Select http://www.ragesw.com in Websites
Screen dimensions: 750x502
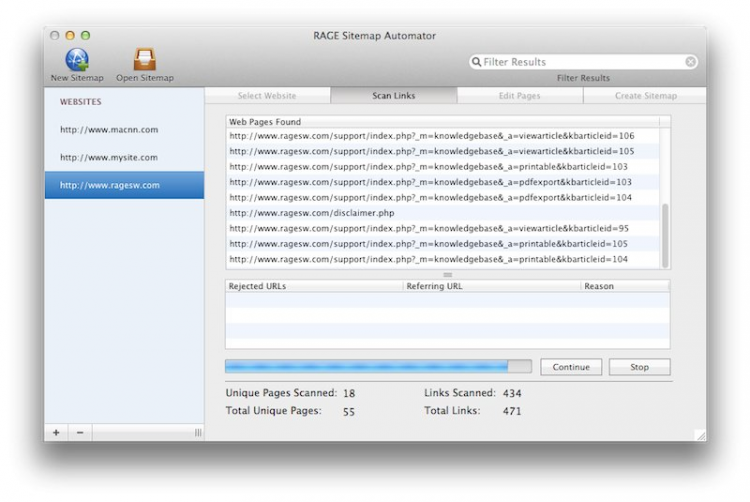pyautogui.click(x=124, y=185)
